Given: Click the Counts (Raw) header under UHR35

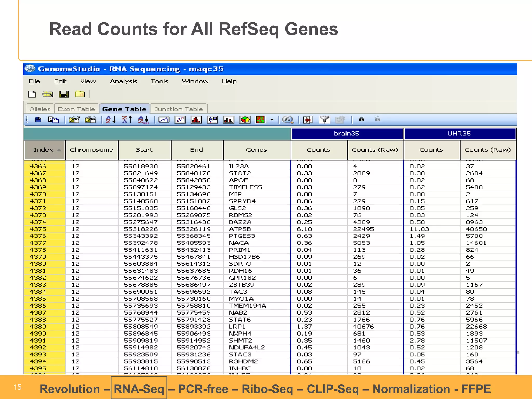Looking at the screenshot, I should [x=488, y=150].
